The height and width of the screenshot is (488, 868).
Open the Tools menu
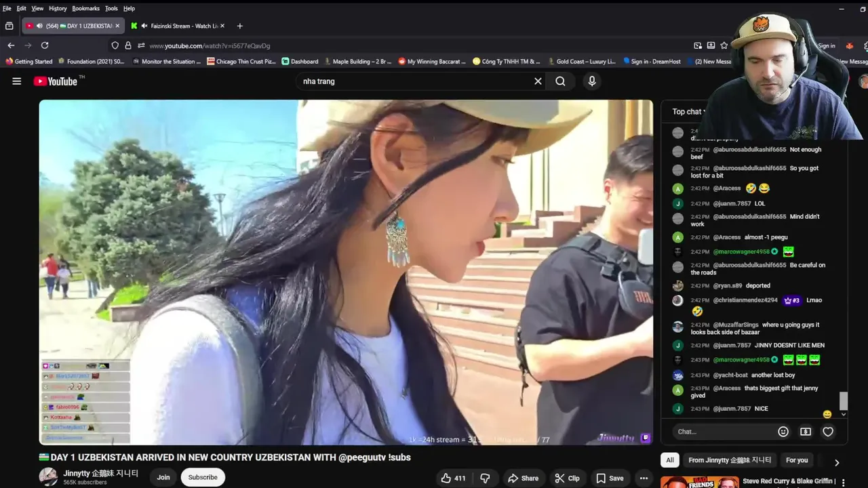click(111, 8)
